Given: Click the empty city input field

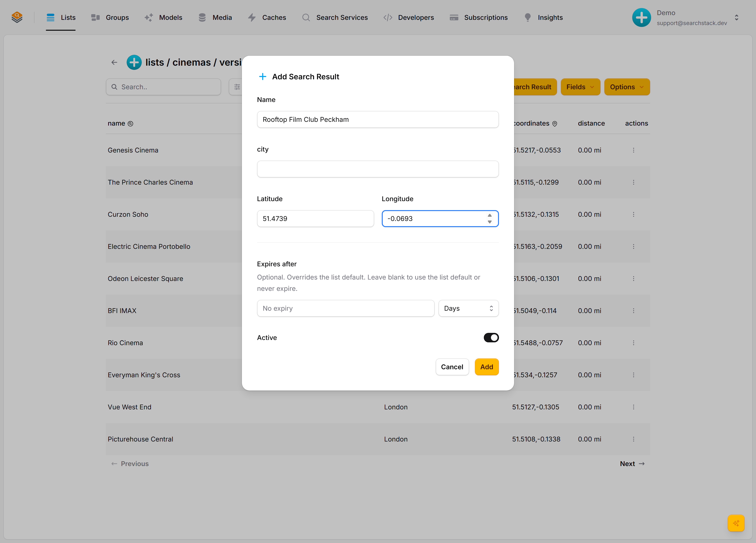Looking at the screenshot, I should click(x=378, y=169).
